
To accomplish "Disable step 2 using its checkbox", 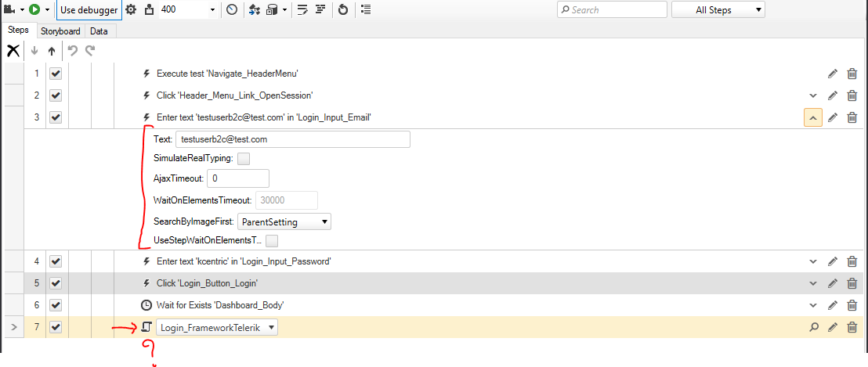I will (x=56, y=95).
